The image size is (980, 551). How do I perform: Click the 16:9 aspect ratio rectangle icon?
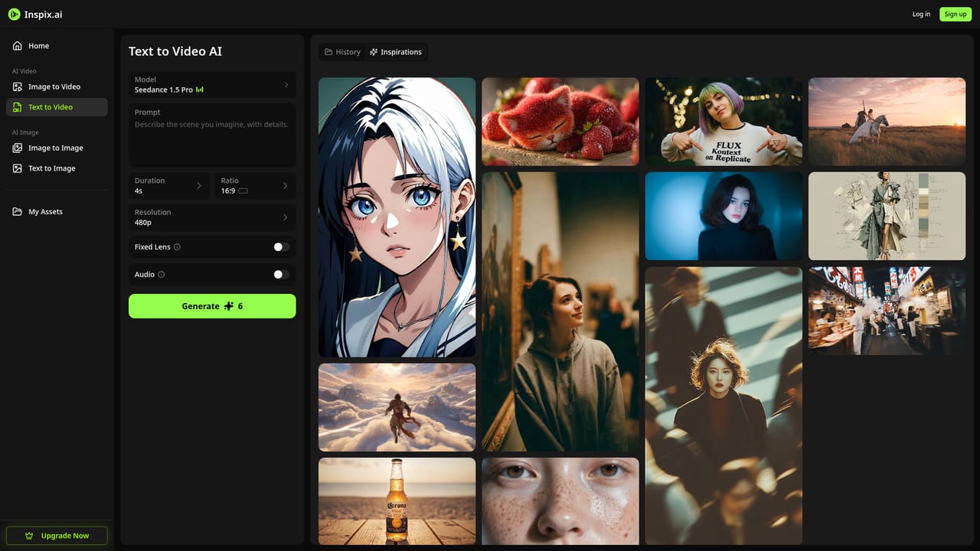(x=243, y=191)
